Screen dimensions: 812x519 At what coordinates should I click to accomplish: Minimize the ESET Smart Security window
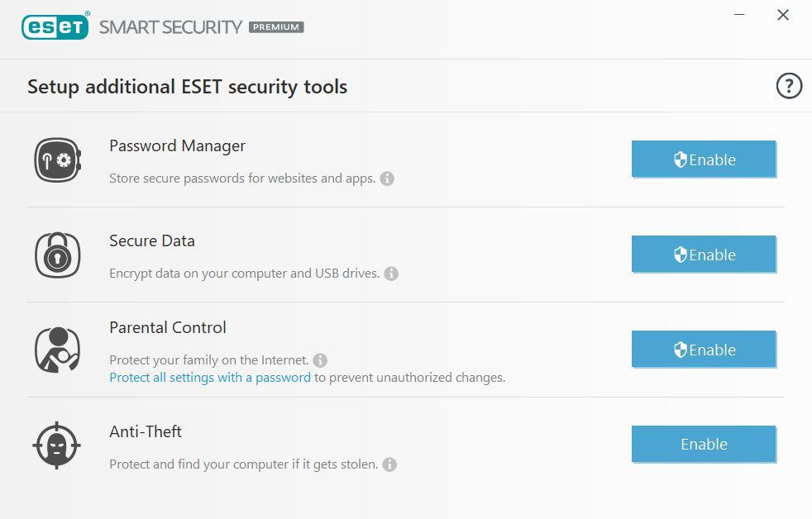739,15
